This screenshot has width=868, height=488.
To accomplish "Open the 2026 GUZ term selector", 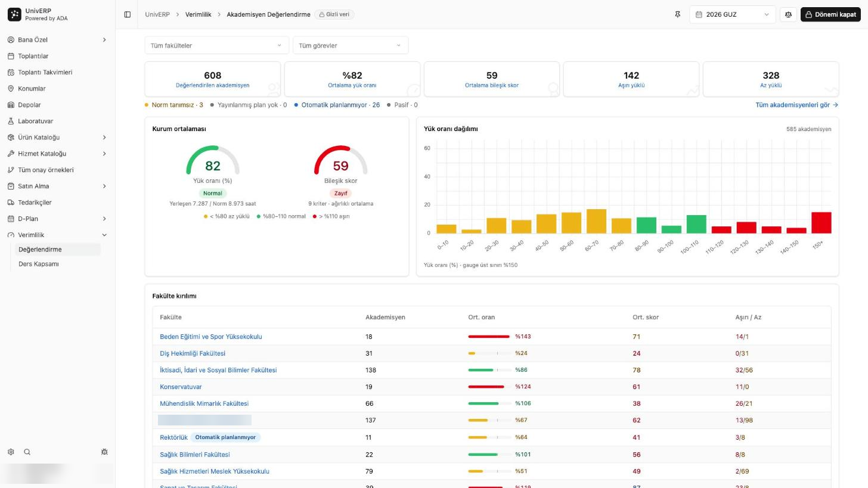I will (733, 14).
